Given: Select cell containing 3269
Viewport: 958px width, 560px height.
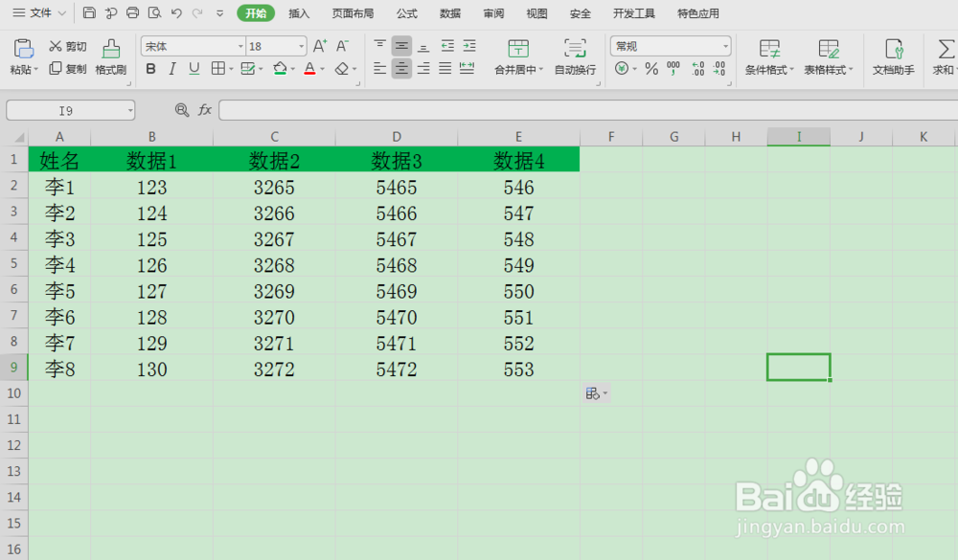Looking at the screenshot, I should pyautogui.click(x=274, y=291).
